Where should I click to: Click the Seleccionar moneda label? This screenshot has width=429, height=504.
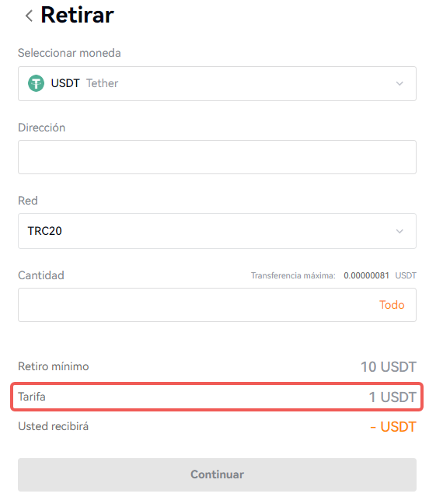click(x=69, y=53)
